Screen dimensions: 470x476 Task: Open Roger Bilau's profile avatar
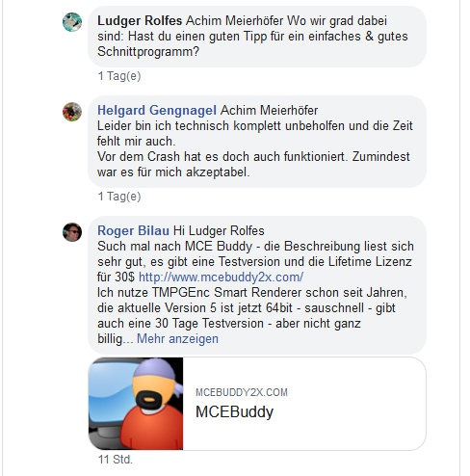[72, 232]
